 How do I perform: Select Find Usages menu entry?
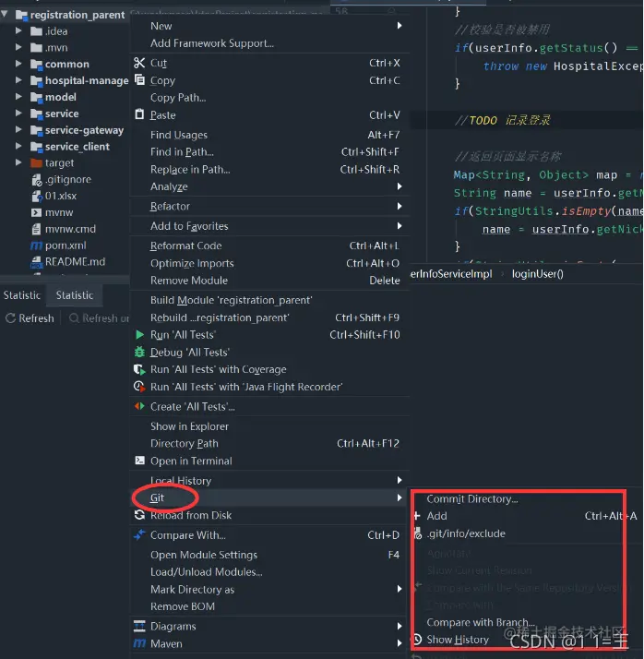tap(269, 135)
